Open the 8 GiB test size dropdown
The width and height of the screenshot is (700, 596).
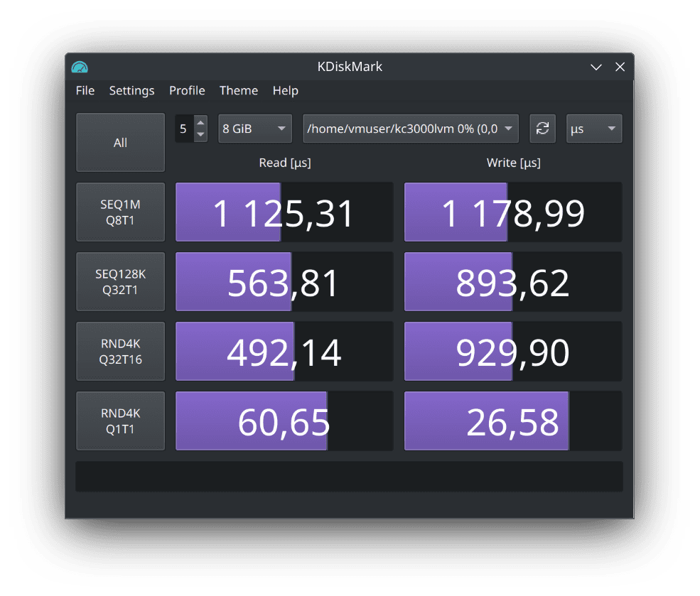point(255,129)
